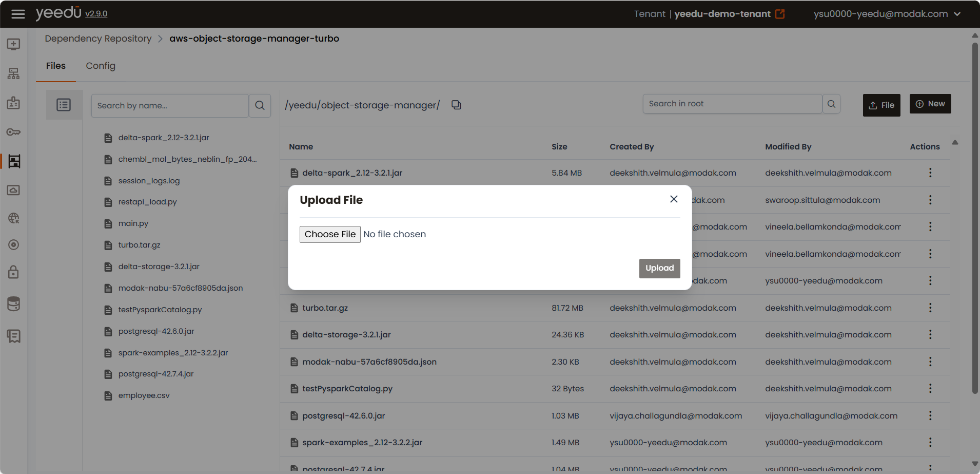Open the circular target sidebar icon

(14, 244)
